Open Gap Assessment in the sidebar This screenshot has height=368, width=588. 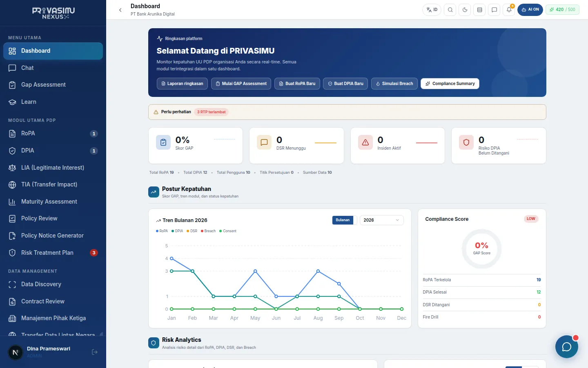(53, 85)
